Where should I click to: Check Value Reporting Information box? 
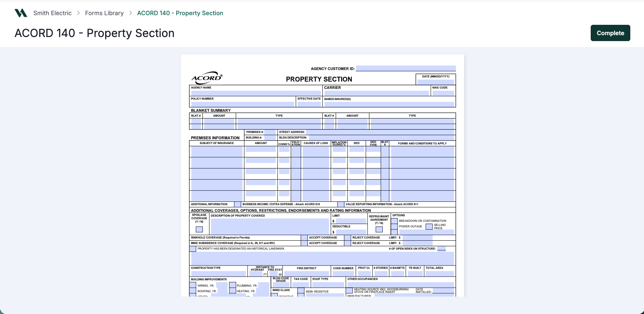coord(341,204)
